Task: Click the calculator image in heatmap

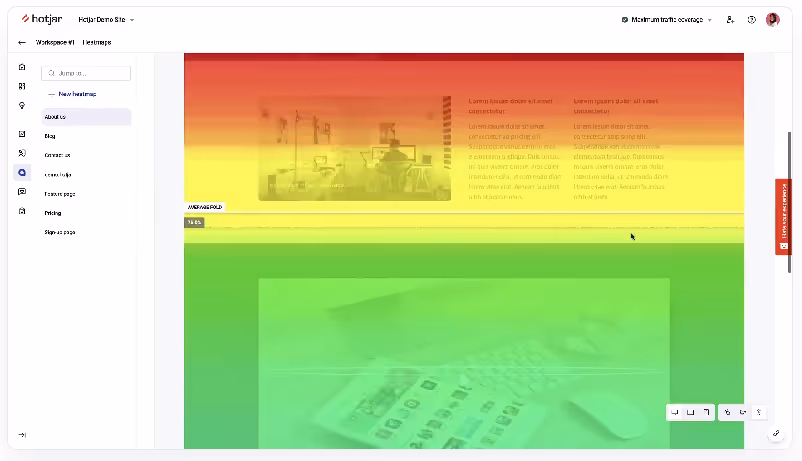Action: pos(464,363)
